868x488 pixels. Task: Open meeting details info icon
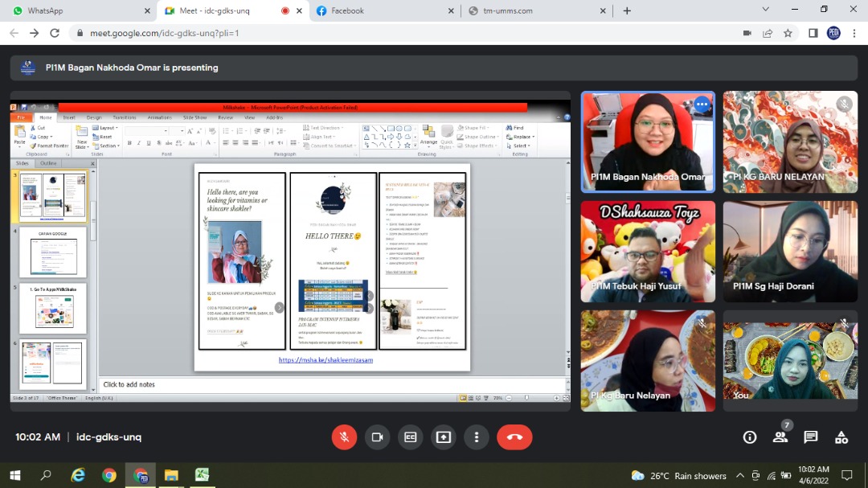(750, 437)
